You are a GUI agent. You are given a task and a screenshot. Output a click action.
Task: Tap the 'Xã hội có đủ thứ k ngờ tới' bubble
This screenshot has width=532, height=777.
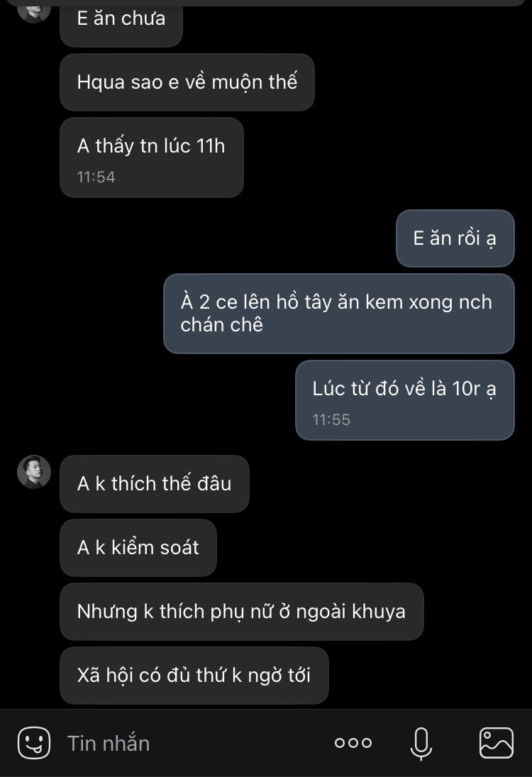[194, 675]
